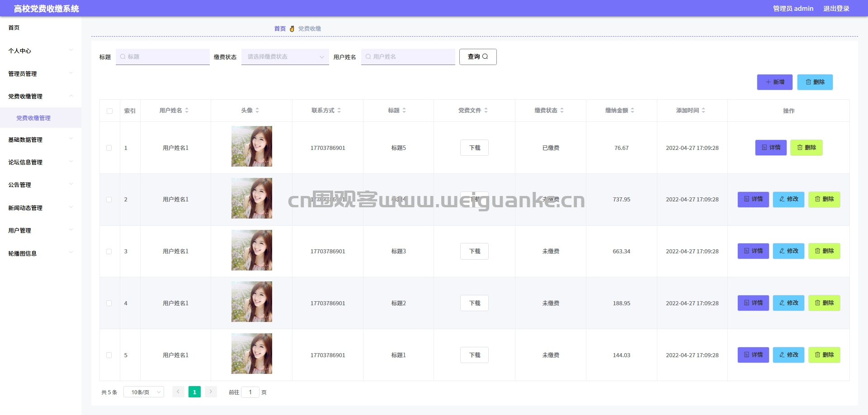Screen dimensions: 868x415
Task: Click 修改 for row 3 标题3
Action: point(788,251)
